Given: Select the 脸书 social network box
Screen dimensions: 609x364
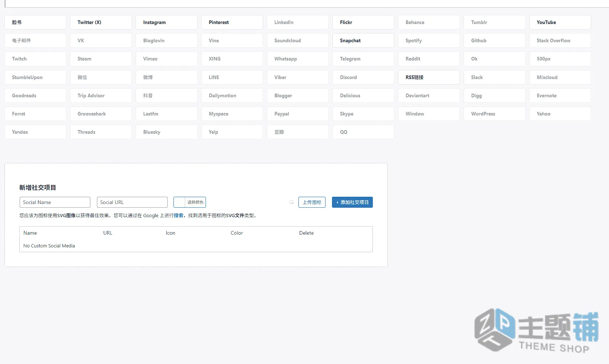Looking at the screenshot, I should 35,22.
